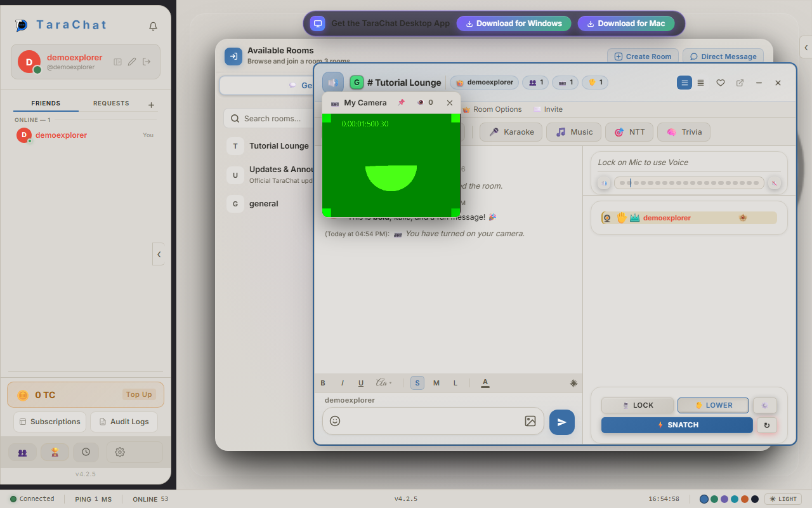Switch to the blue highlighted list view
The image size is (812, 508).
pyautogui.click(x=684, y=83)
